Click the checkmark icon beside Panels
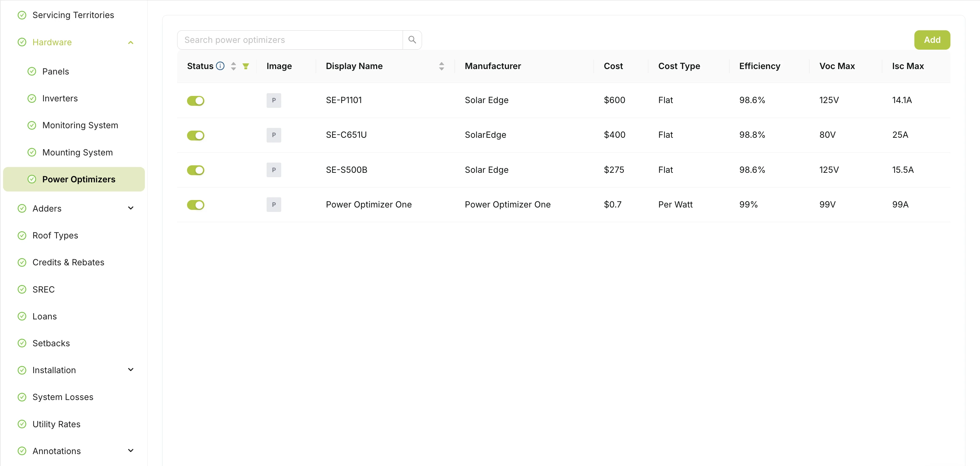 tap(32, 71)
